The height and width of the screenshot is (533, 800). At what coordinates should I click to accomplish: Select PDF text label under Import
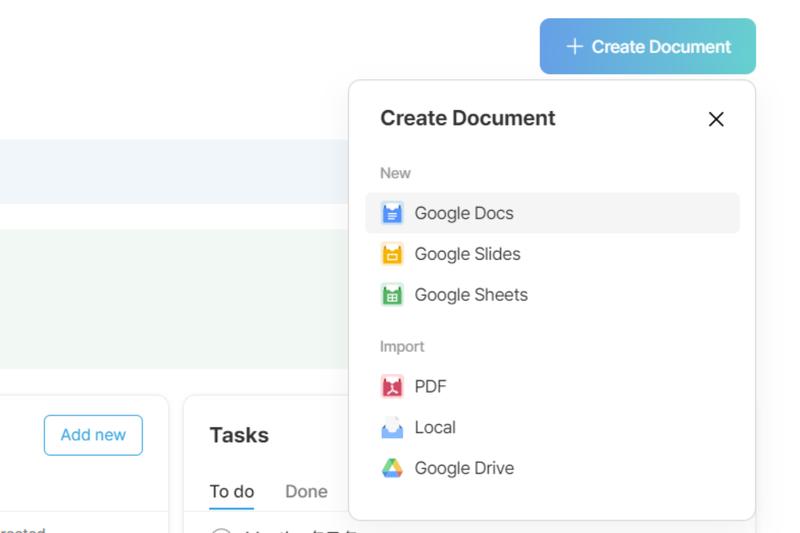(x=430, y=387)
